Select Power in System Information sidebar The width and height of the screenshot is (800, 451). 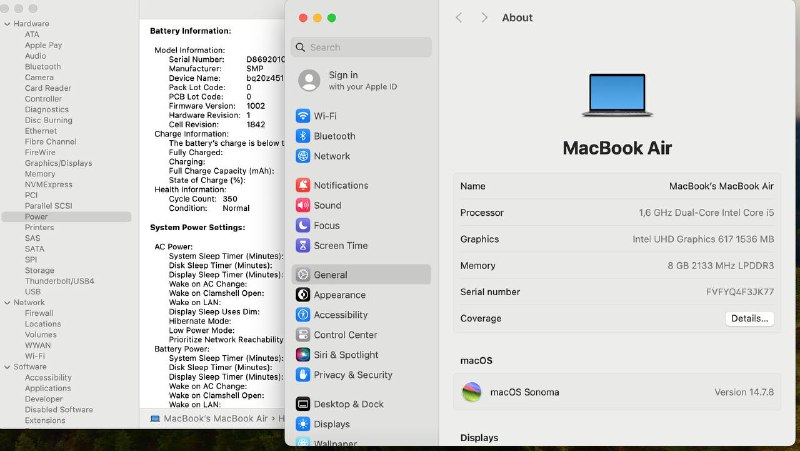pos(66,216)
